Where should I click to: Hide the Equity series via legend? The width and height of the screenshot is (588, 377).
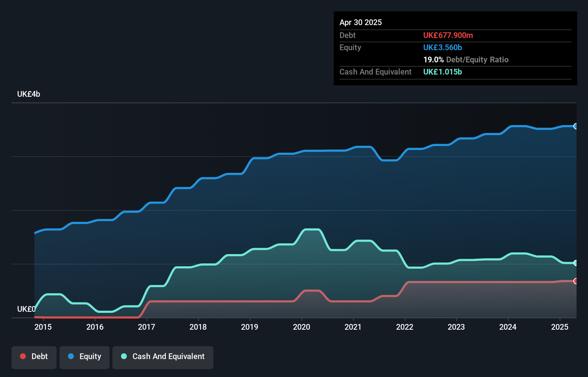(x=85, y=357)
